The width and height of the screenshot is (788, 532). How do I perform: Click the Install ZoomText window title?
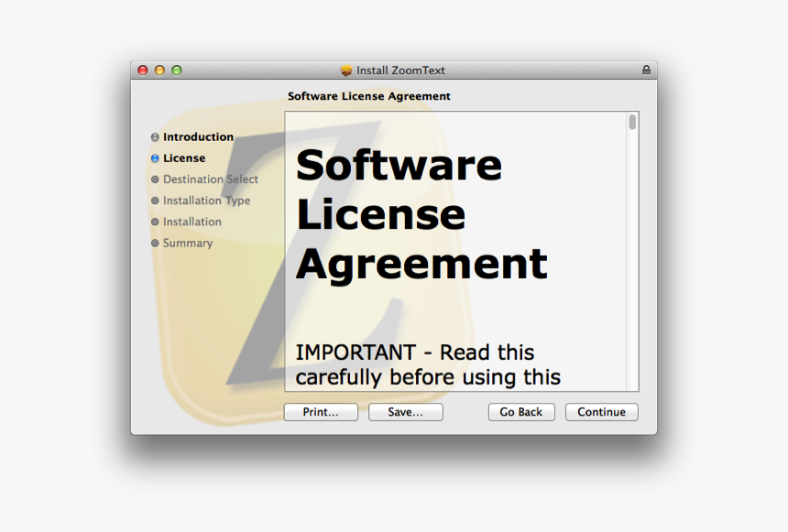tap(400, 71)
